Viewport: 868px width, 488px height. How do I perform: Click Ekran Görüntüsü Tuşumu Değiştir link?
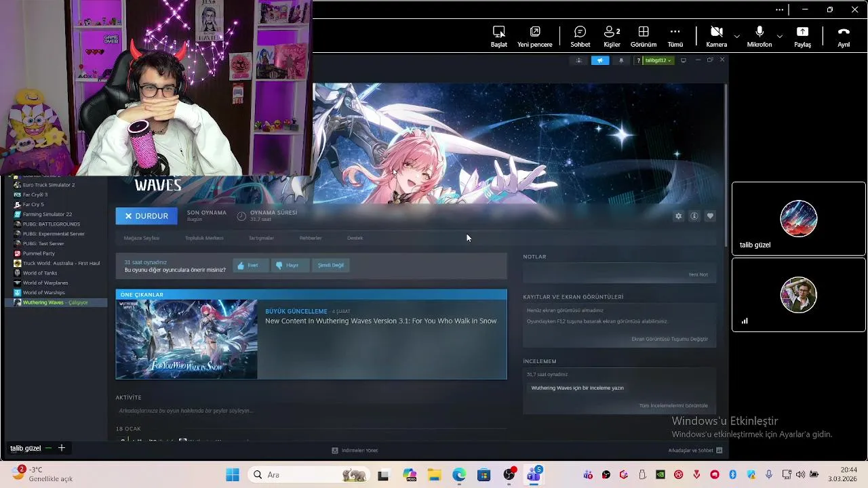click(x=669, y=339)
